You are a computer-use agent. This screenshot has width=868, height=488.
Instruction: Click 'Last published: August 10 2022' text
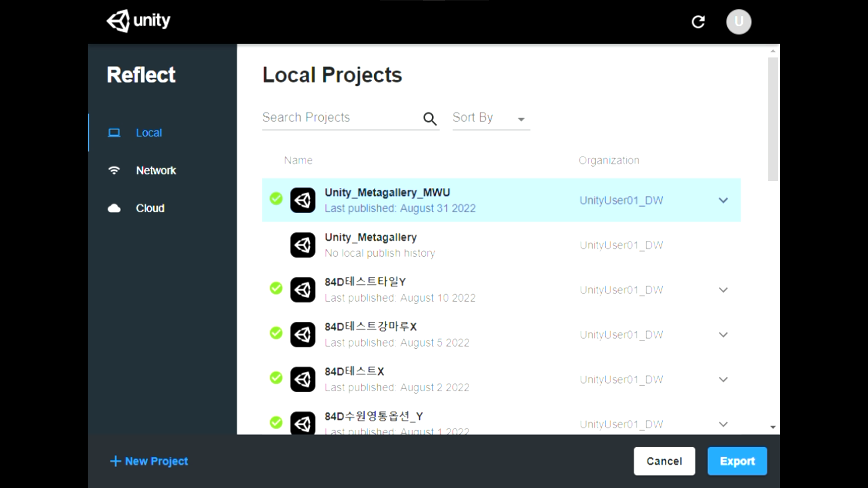coord(400,298)
